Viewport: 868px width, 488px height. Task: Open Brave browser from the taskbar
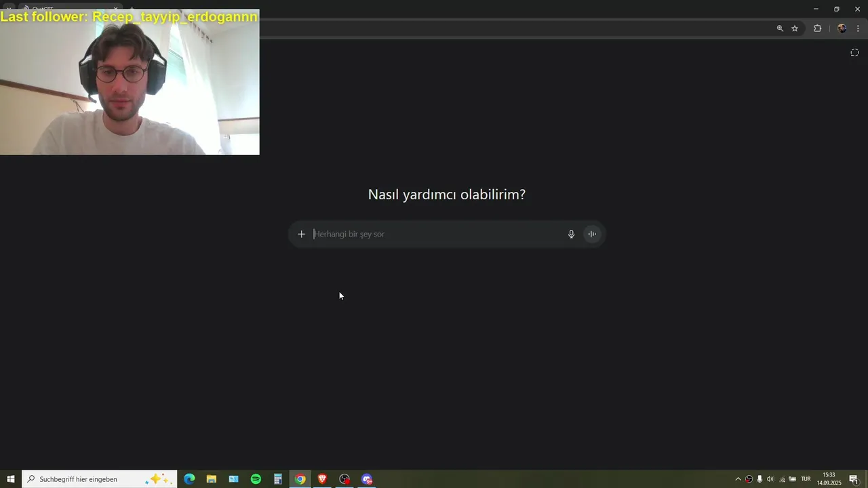tap(322, 479)
